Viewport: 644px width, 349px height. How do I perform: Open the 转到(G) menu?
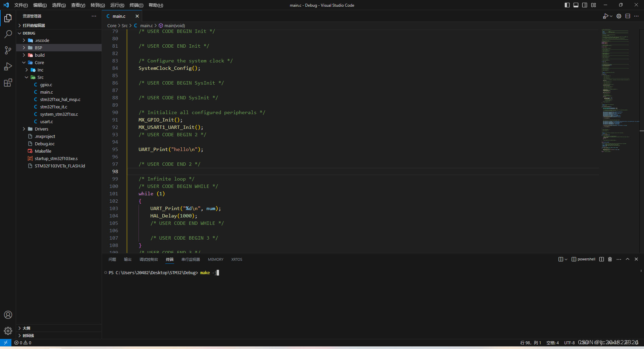98,5
